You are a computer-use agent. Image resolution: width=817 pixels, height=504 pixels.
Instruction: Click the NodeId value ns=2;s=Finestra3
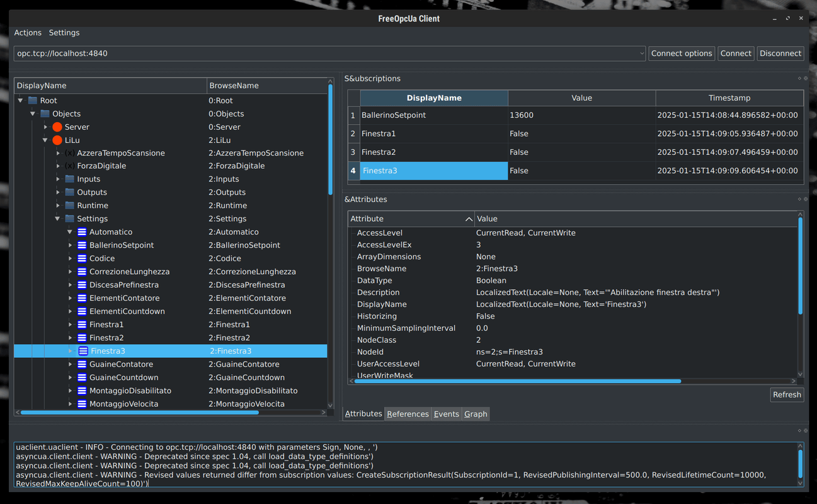click(510, 352)
